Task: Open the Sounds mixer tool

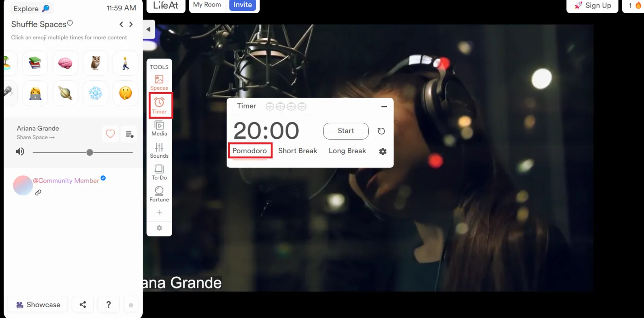Action: [159, 150]
